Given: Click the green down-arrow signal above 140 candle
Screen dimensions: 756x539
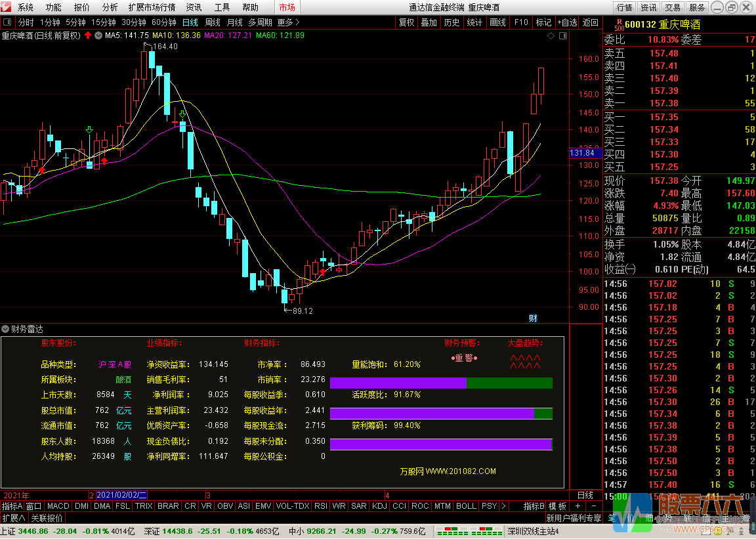Looking at the screenshot, I should click(x=89, y=130).
